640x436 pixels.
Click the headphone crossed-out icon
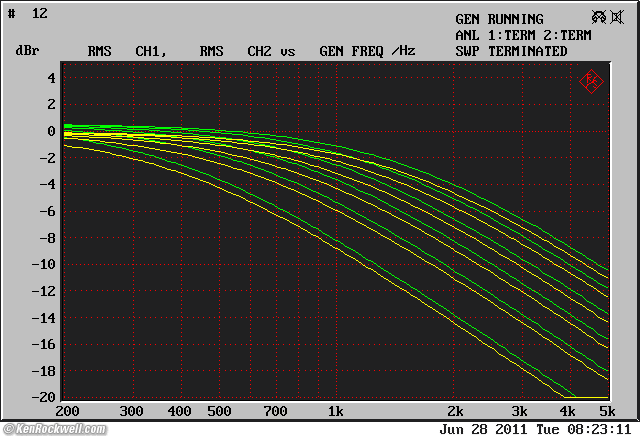click(599, 17)
